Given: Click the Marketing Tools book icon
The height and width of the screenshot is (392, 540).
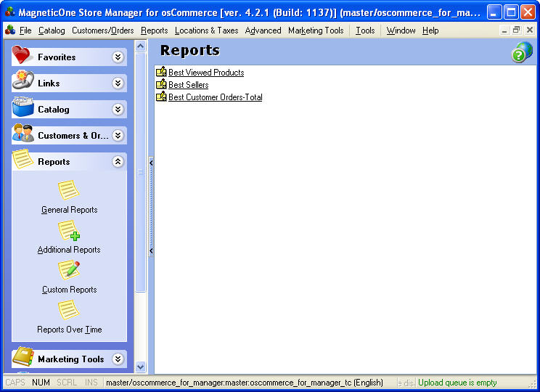Looking at the screenshot, I should coord(22,357).
